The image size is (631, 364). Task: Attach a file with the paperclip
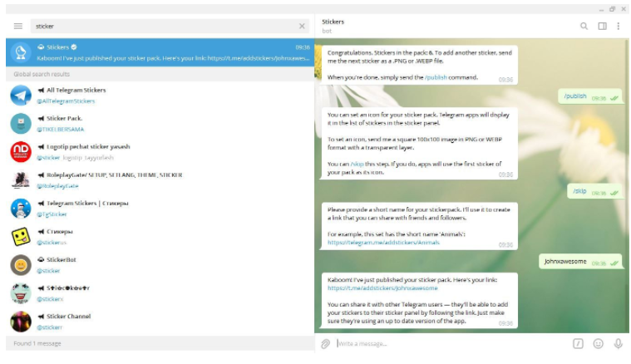pyautogui.click(x=325, y=343)
